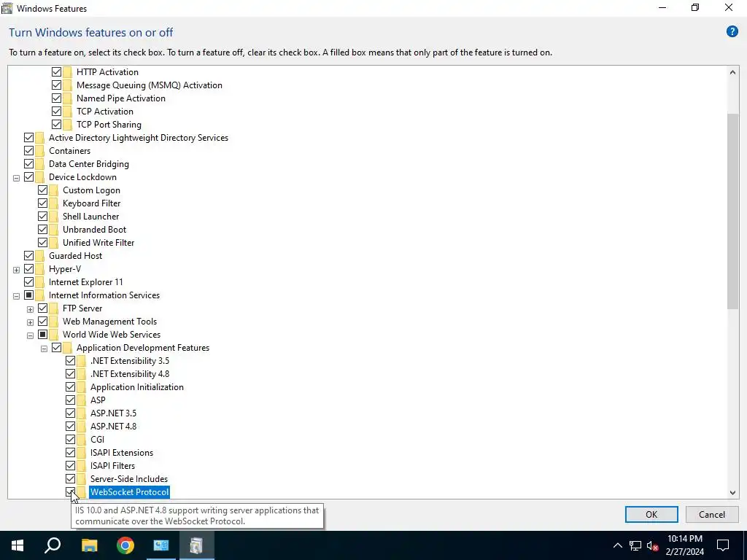Toggle Keyboard Filter checkbox
Screen dimensions: 747x560
[42, 203]
